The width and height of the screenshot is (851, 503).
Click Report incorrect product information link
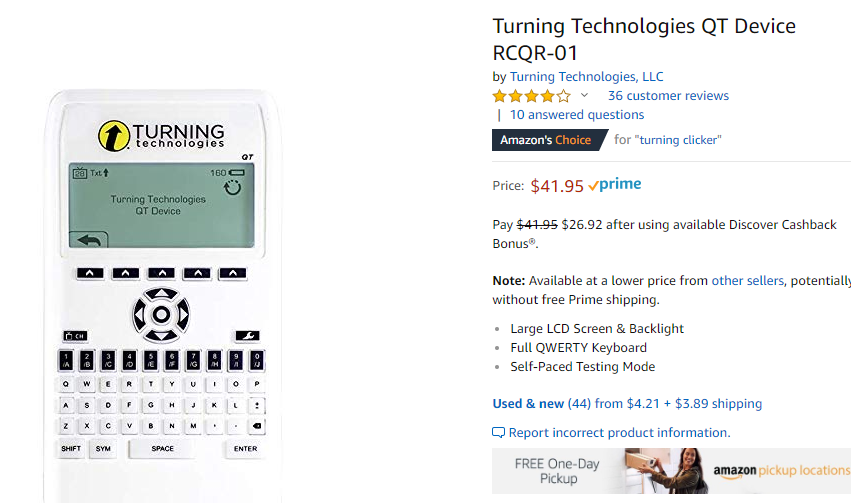tap(619, 433)
